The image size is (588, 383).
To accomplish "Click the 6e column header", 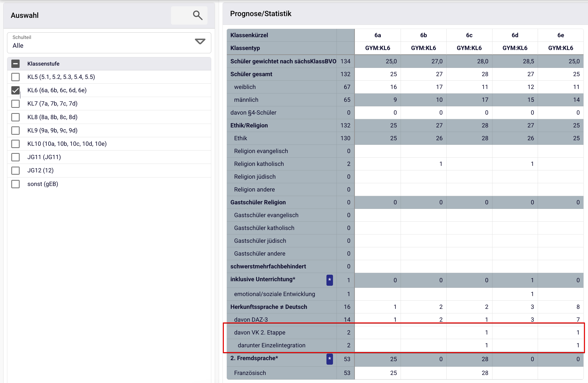I will click(x=560, y=35).
